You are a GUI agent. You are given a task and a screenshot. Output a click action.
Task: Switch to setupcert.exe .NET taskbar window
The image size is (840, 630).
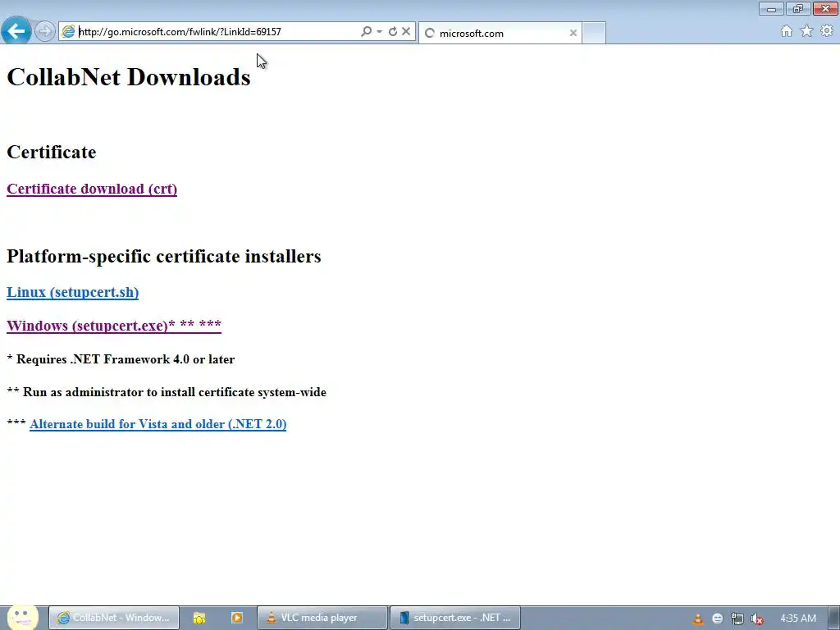click(x=454, y=618)
